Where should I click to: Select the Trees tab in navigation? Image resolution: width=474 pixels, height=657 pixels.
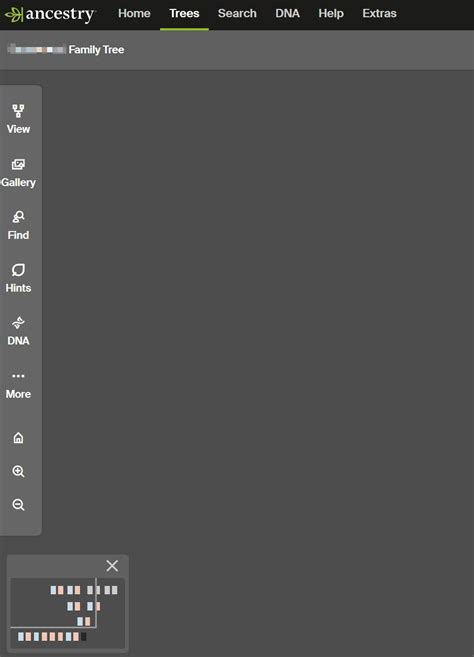pyautogui.click(x=184, y=13)
